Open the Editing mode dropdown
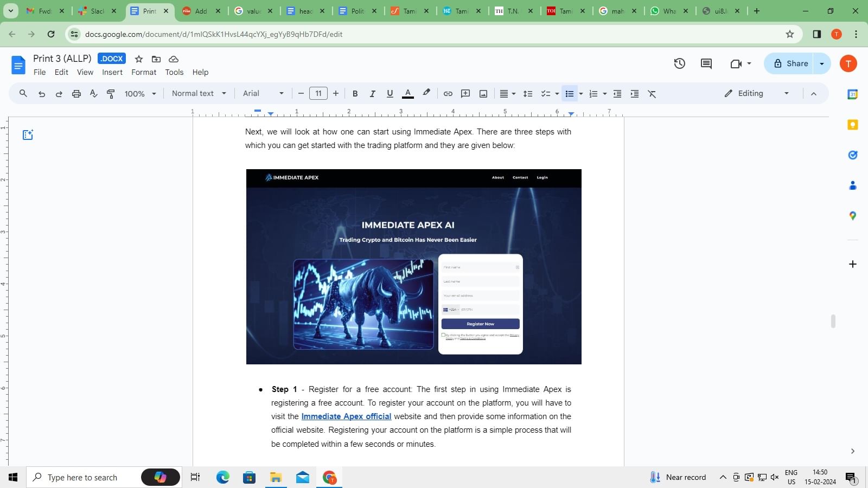Viewport: 868px width, 488px height. tap(757, 93)
